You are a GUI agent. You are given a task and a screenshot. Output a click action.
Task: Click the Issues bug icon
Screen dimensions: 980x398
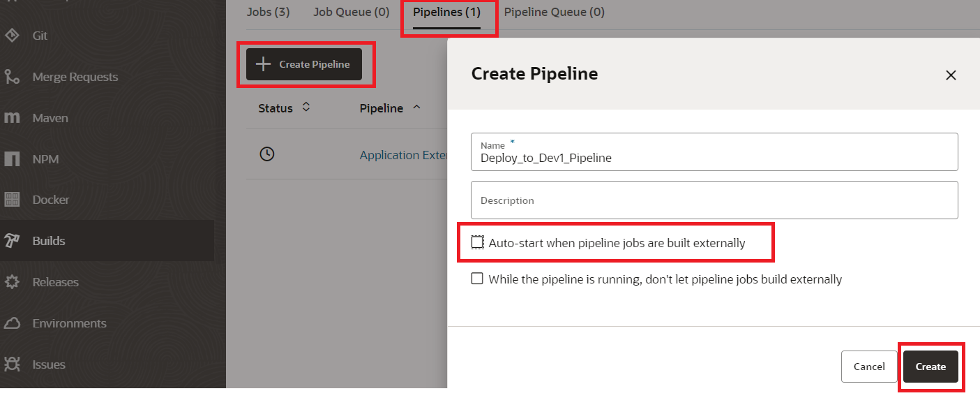pos(12,364)
